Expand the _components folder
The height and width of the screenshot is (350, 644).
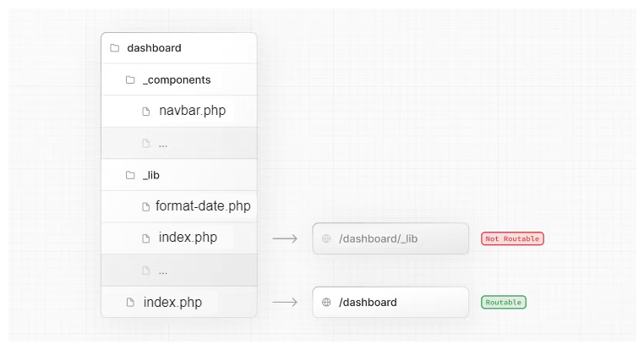point(177,79)
